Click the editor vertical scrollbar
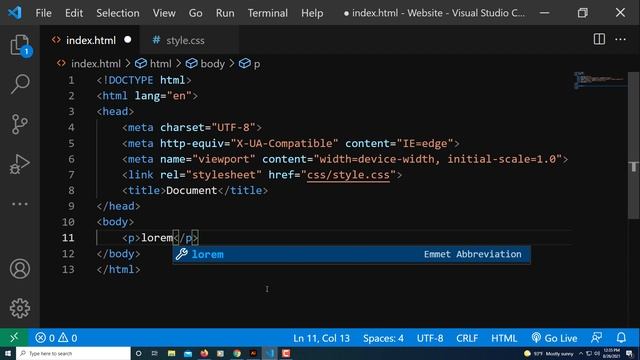The height and width of the screenshot is (360, 640). tap(633, 145)
